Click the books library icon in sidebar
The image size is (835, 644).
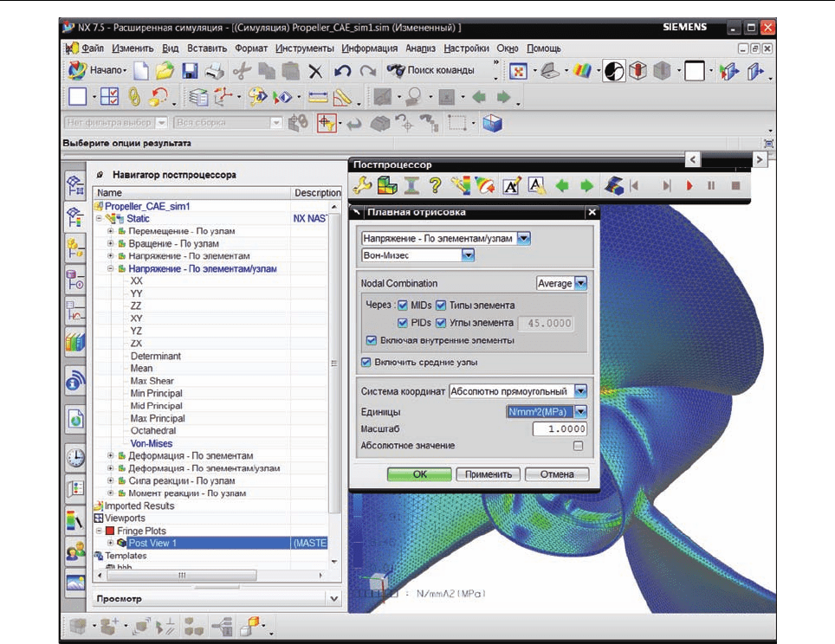[x=75, y=341]
